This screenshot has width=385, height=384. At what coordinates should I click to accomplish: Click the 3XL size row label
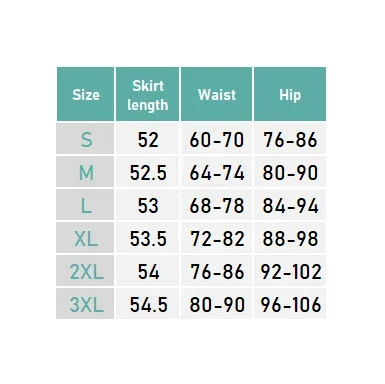click(x=85, y=304)
